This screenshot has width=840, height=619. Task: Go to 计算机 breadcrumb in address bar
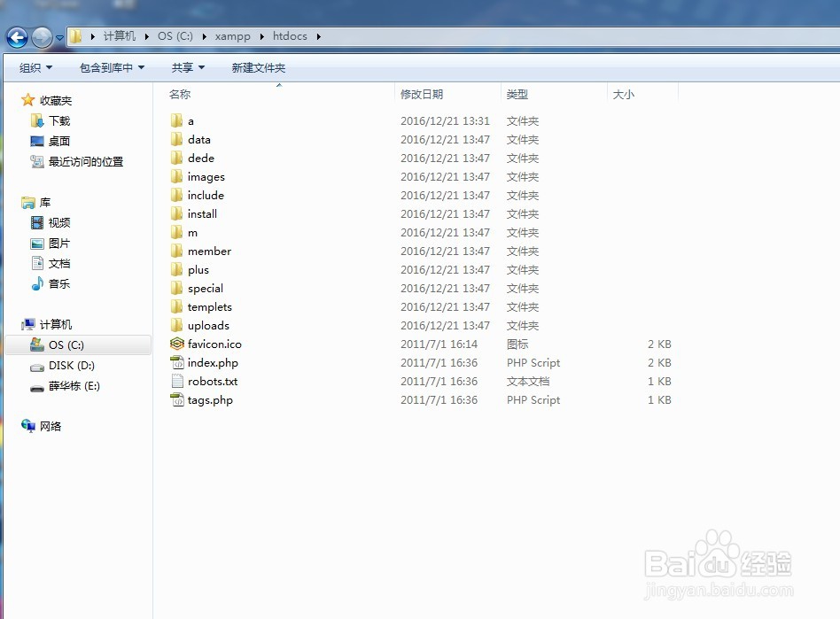120,36
